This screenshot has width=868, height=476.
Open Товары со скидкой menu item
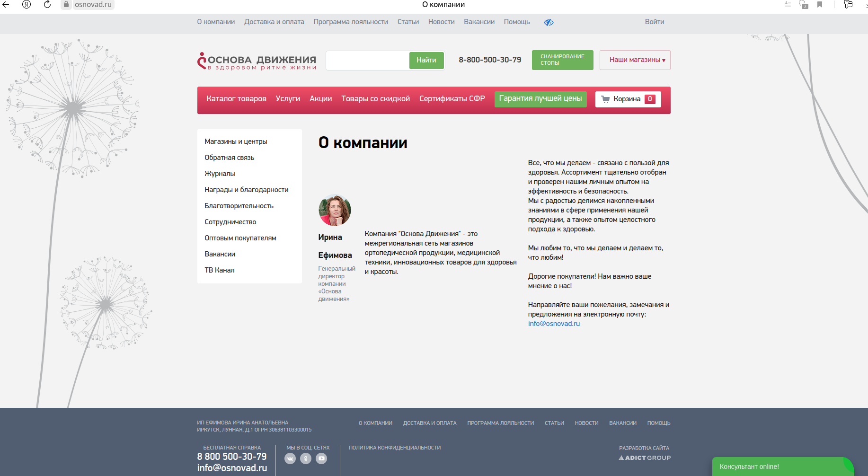pos(376,99)
